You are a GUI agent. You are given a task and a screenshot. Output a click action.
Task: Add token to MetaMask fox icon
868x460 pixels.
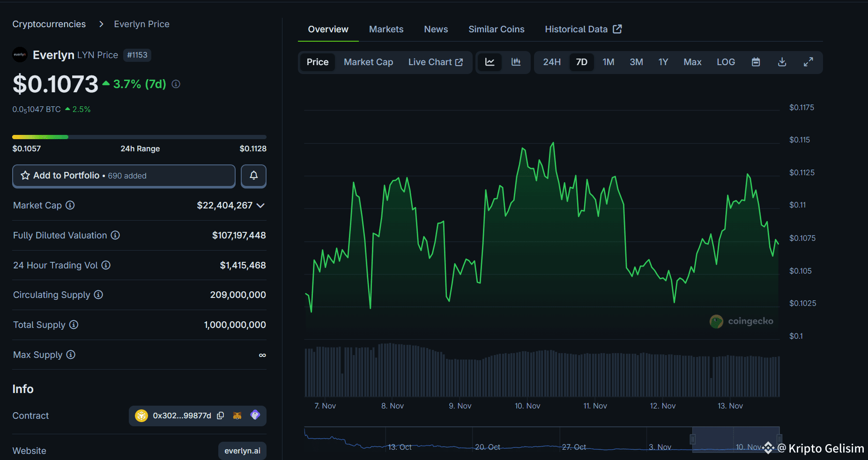click(237, 415)
